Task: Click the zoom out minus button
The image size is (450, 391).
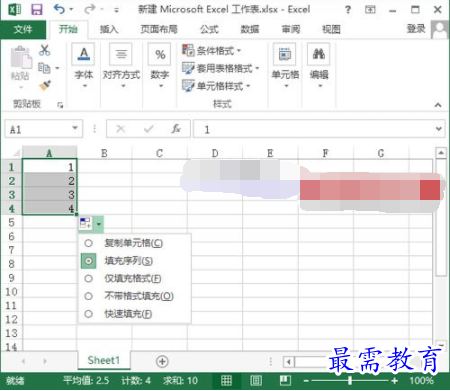Action: tap(306, 380)
